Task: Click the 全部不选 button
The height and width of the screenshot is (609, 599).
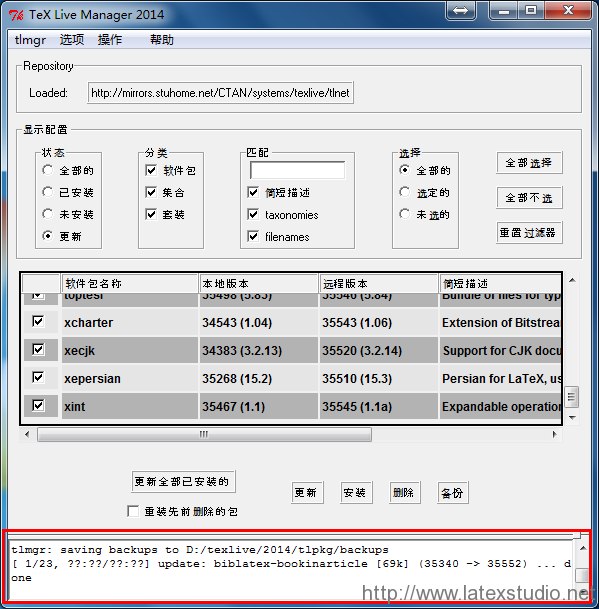Action: click(x=529, y=198)
